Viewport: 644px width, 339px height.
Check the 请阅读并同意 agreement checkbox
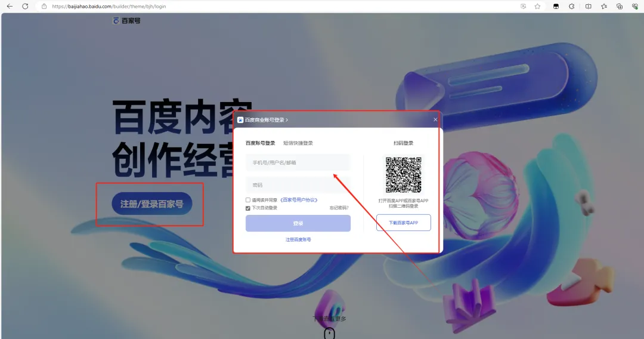[x=247, y=200]
